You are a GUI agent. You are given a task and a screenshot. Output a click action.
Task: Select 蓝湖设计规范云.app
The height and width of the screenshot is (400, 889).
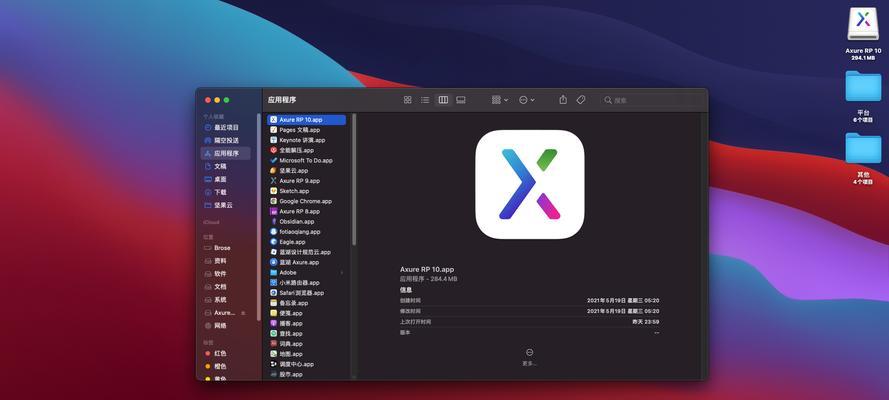(x=307, y=252)
